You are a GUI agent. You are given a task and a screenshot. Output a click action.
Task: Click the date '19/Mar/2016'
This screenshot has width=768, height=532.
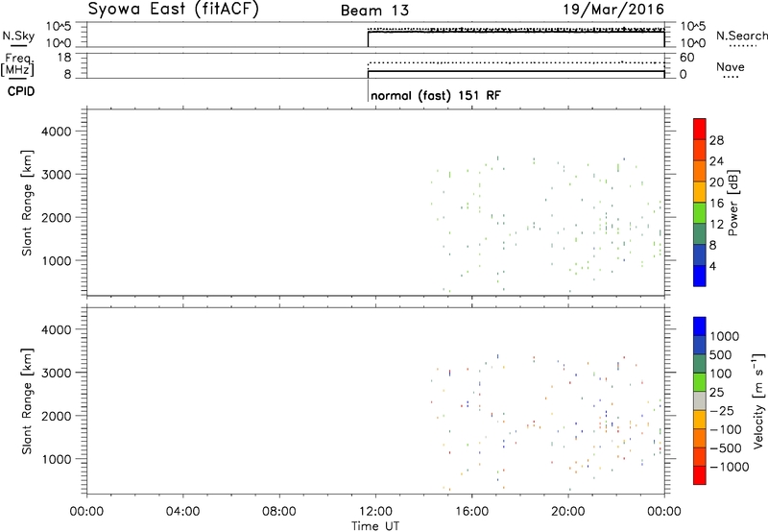point(613,9)
